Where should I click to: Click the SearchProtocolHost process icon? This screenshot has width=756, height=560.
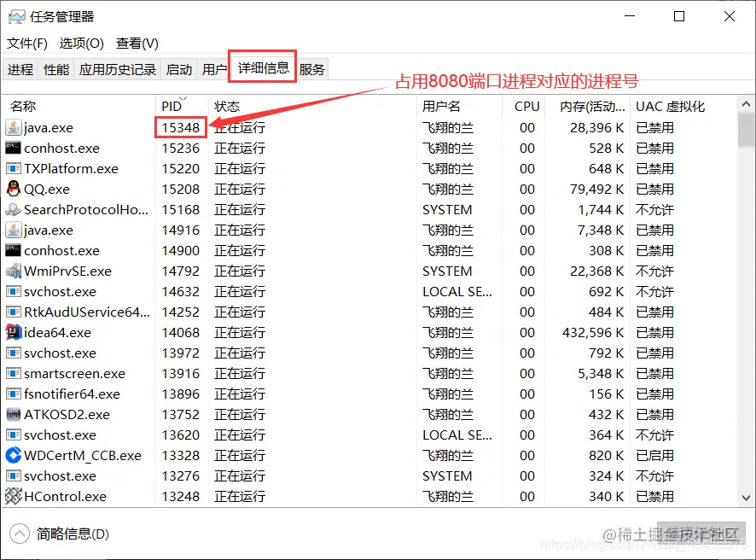[x=14, y=210]
